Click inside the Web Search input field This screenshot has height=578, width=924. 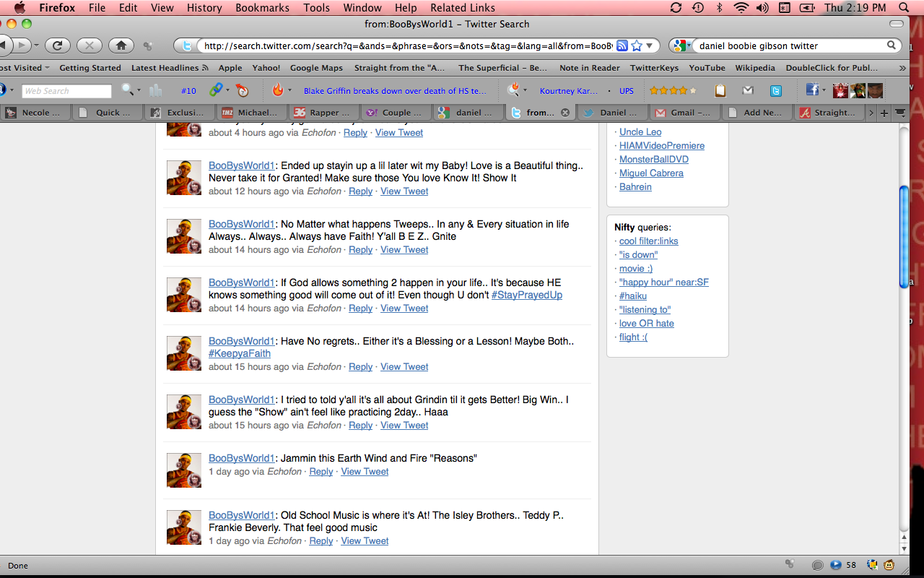(x=66, y=91)
